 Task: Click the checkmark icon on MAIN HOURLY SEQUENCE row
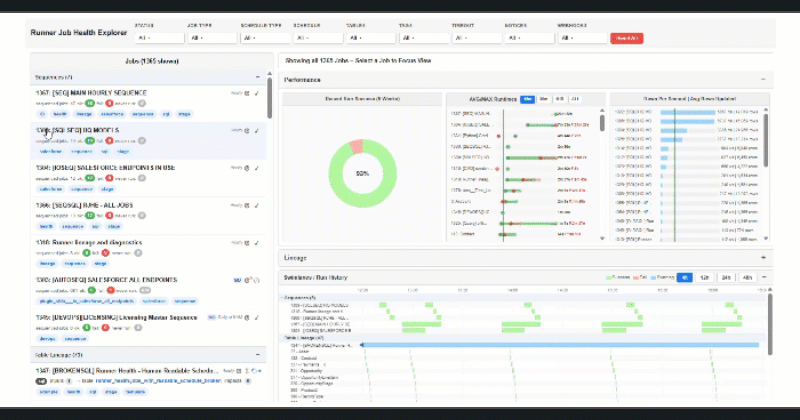tap(256, 93)
